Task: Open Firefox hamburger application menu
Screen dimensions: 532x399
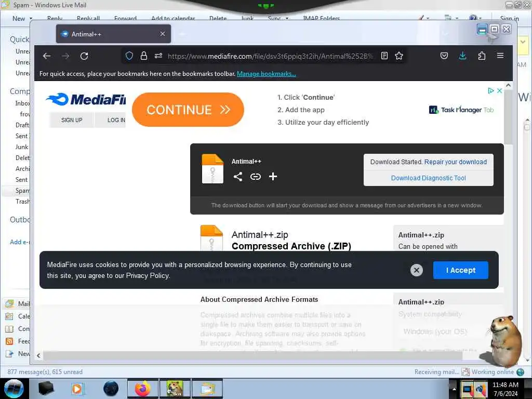Action: point(500,55)
